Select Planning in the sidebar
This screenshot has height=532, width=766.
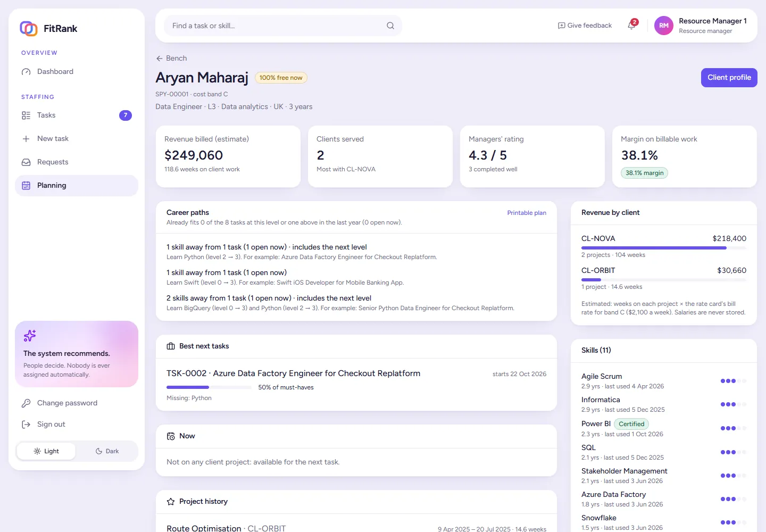click(x=77, y=186)
